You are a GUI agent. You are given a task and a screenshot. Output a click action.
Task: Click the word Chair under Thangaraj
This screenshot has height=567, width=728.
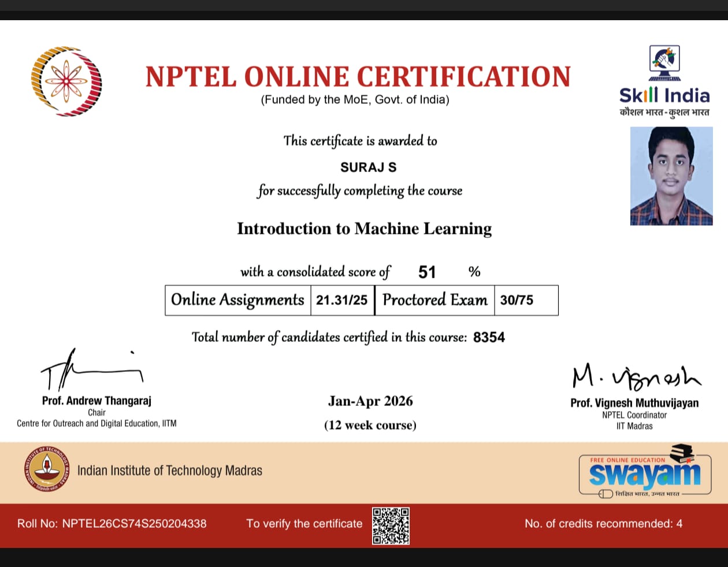96,413
